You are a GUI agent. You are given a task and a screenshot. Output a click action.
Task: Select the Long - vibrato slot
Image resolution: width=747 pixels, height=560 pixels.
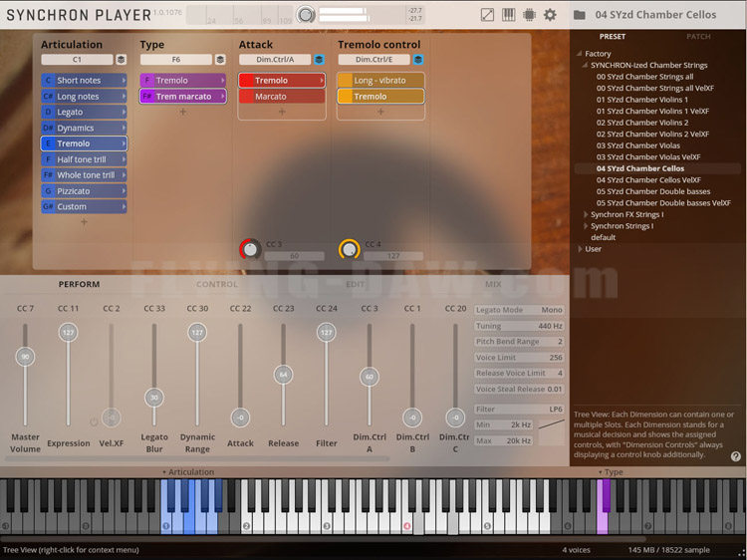point(380,81)
